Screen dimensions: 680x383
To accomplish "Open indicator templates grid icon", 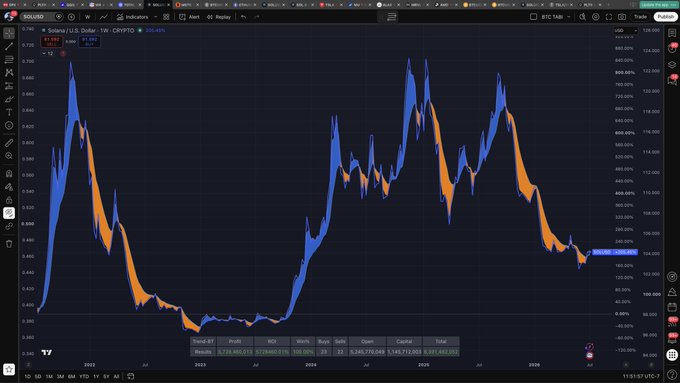I will click(166, 17).
